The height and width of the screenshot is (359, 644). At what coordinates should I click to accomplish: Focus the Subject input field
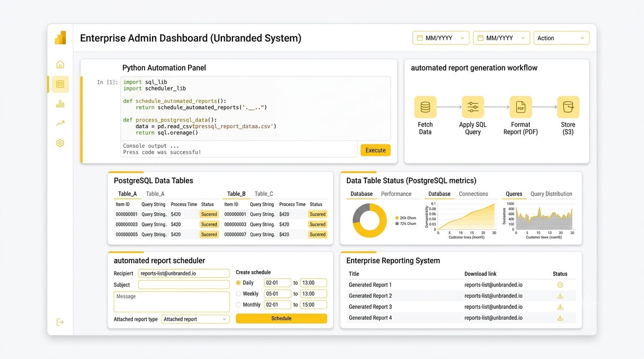click(x=184, y=285)
